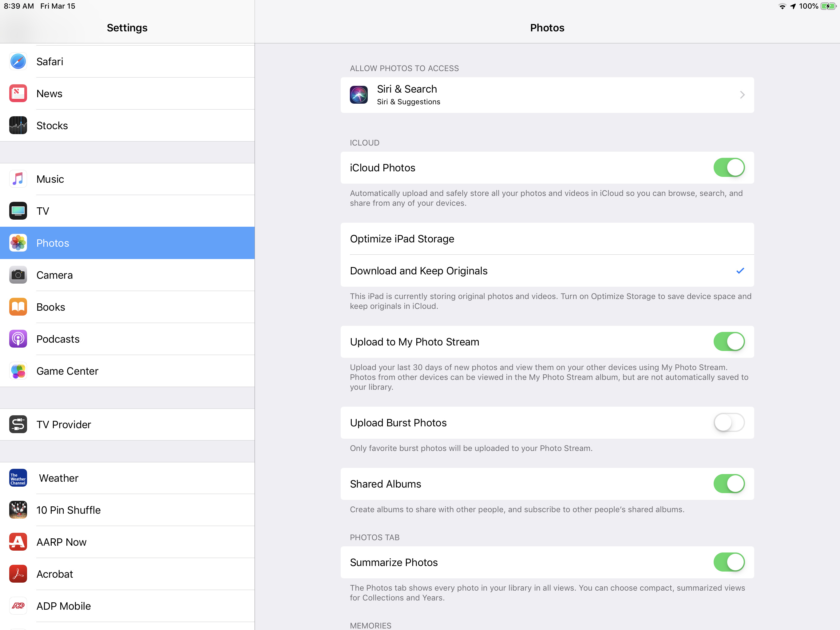This screenshot has width=840, height=630.
Task: Toggle the Shared Albums switch
Action: coord(728,484)
